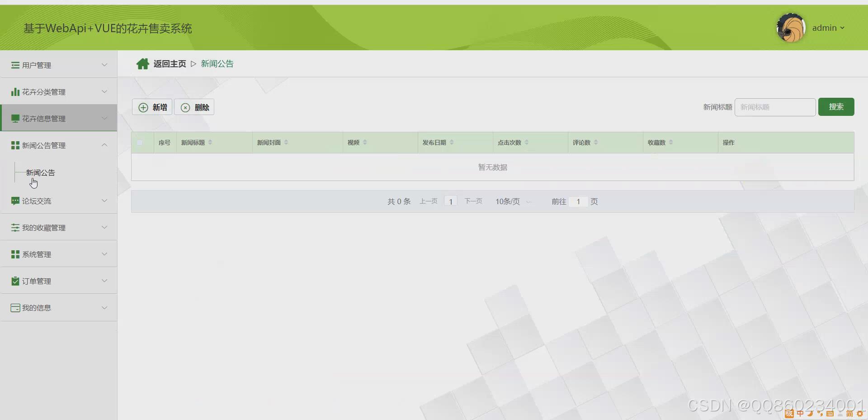Click the 我的信息 card icon

[x=15, y=308]
